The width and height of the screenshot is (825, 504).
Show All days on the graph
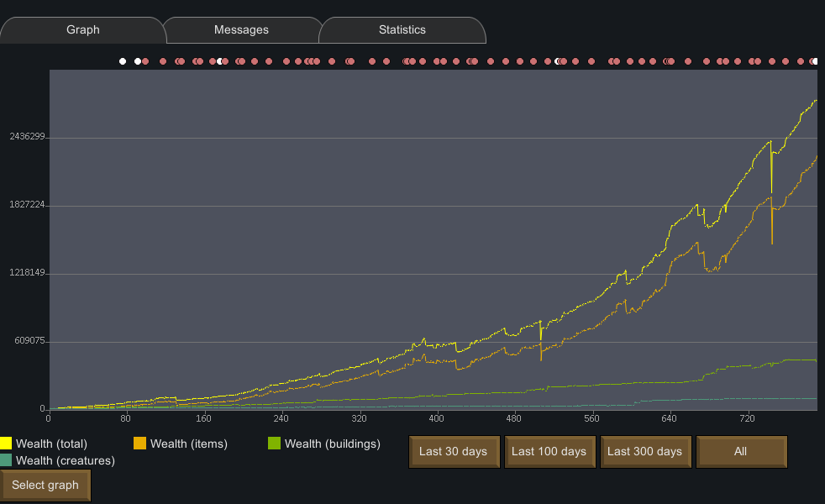[740, 451]
